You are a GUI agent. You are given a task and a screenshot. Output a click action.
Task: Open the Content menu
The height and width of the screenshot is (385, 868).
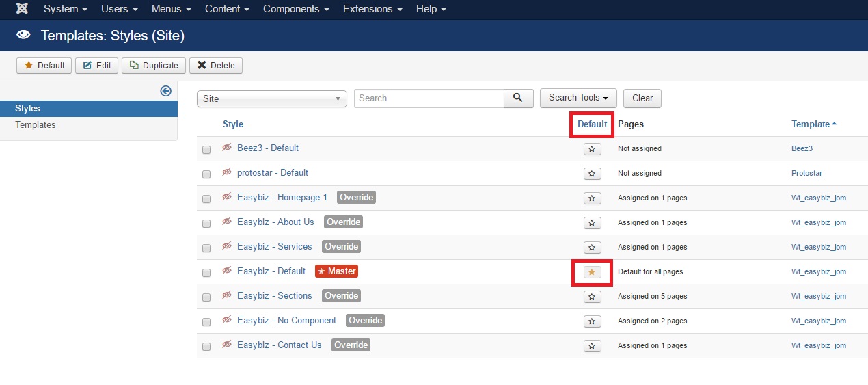[x=227, y=9]
